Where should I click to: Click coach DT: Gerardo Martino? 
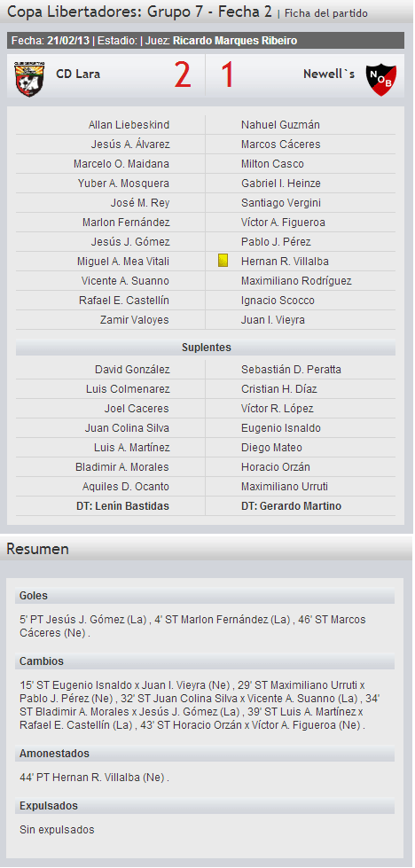coord(291,506)
